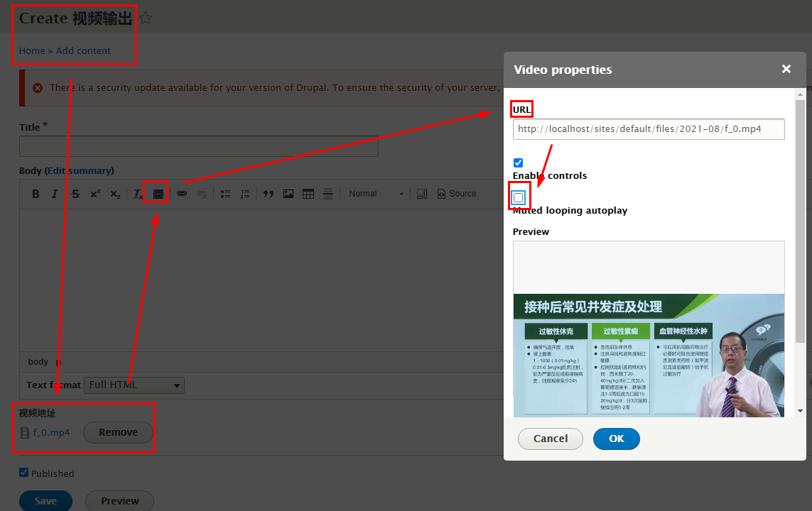Open the f_0.mp4 file link
Screen dimensions: 812x511
click(x=51, y=433)
